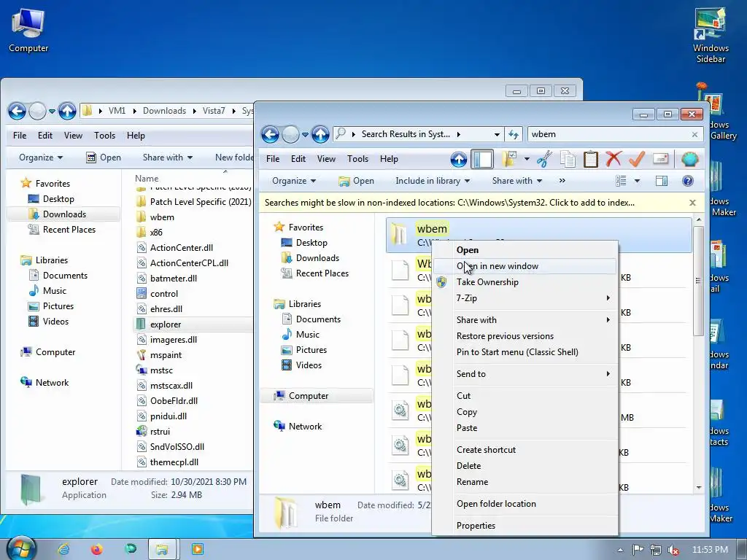
Task: Click Classic Shell Up button in toolbar
Action: pos(458,159)
